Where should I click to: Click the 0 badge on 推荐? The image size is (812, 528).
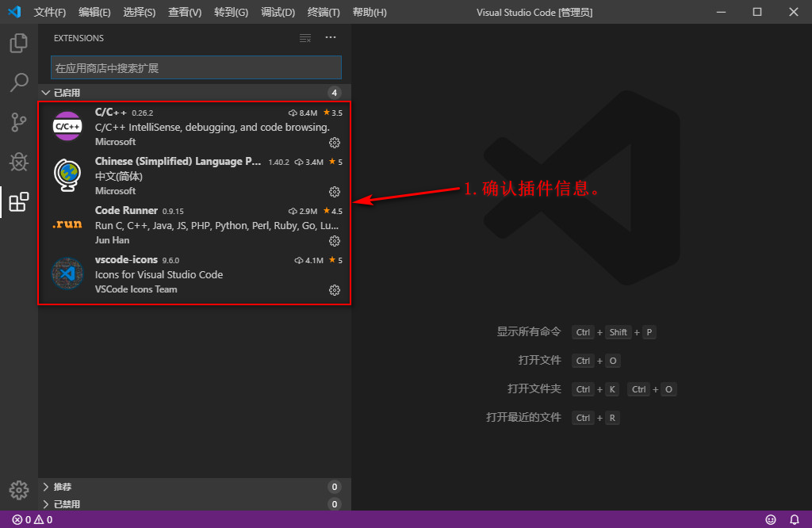pyautogui.click(x=334, y=487)
